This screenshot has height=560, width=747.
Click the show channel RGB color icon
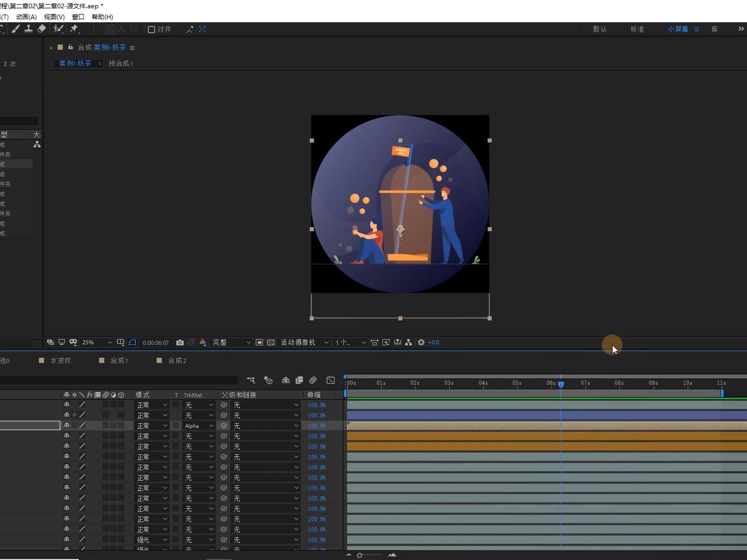tap(203, 342)
